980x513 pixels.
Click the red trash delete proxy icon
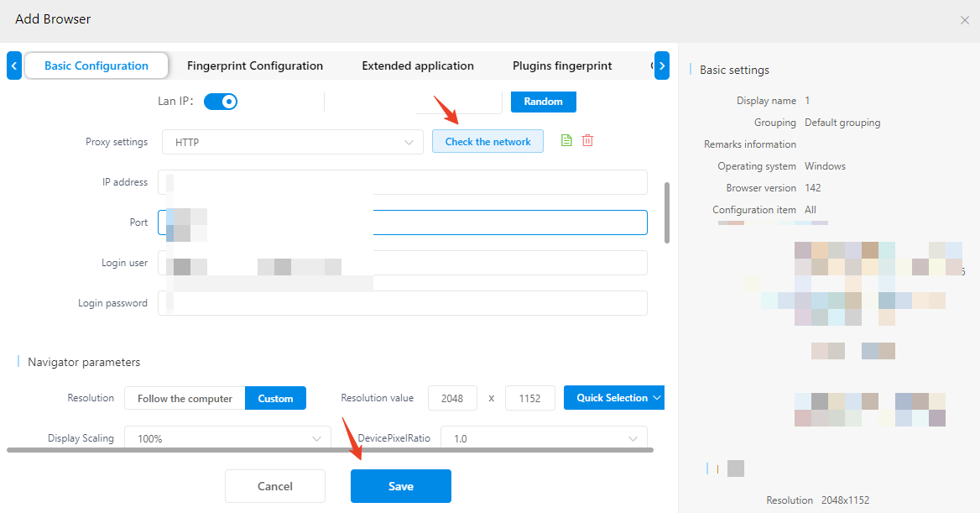click(587, 141)
